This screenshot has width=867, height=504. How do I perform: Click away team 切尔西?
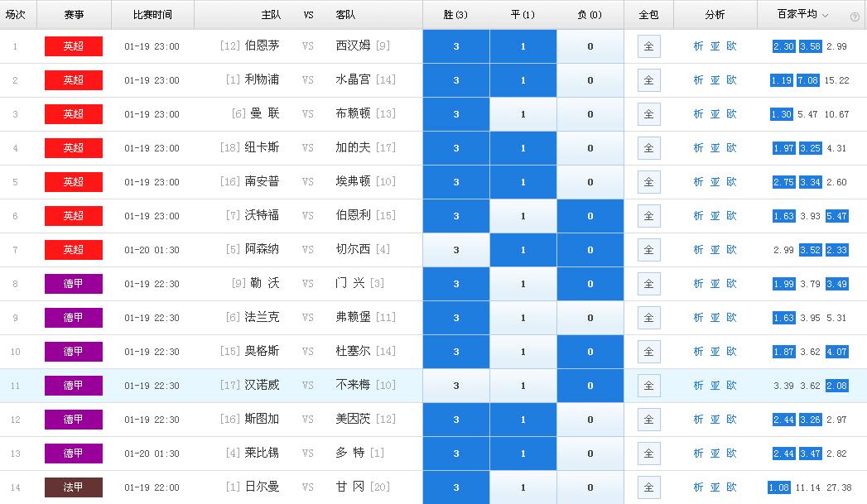coord(353,249)
